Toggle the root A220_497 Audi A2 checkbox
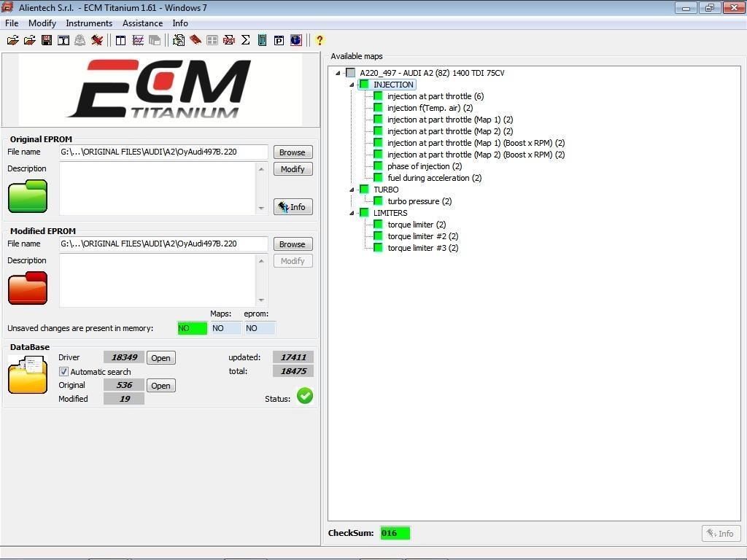The image size is (747, 560). coord(351,73)
